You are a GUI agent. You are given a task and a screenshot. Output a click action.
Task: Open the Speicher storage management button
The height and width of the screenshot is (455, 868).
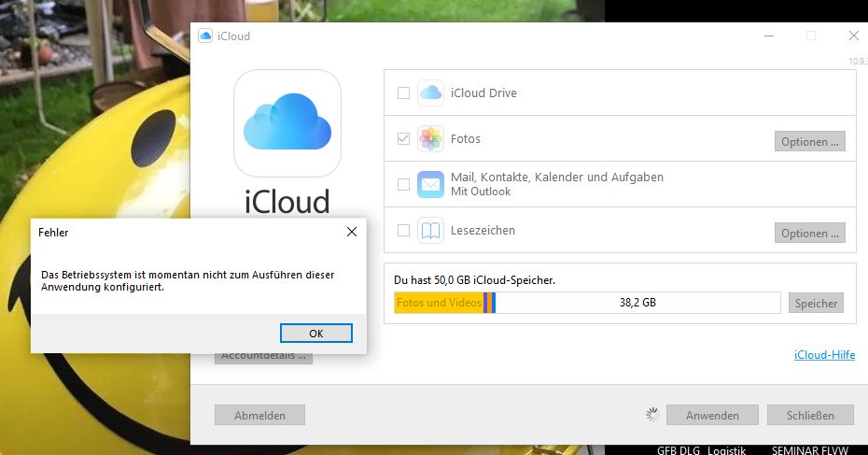816,303
